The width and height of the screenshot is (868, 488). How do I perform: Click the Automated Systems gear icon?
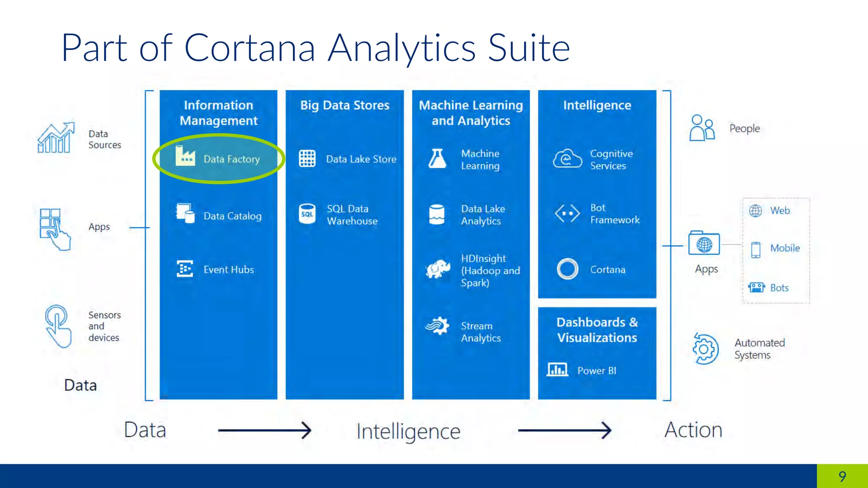pyautogui.click(x=705, y=349)
